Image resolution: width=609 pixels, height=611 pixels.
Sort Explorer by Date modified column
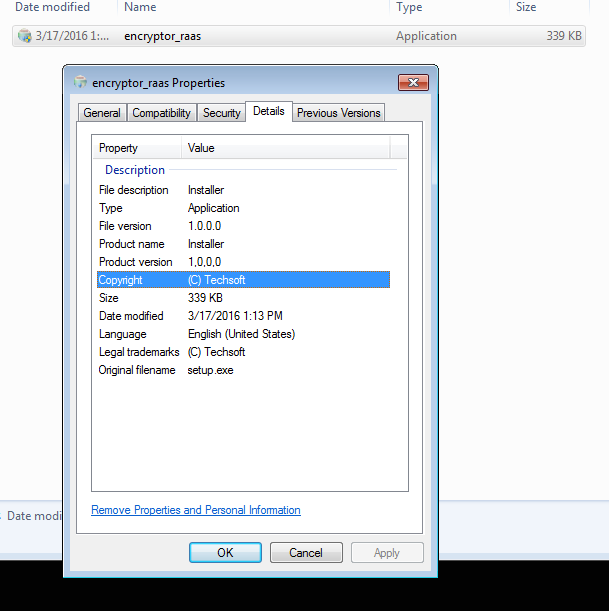click(53, 7)
